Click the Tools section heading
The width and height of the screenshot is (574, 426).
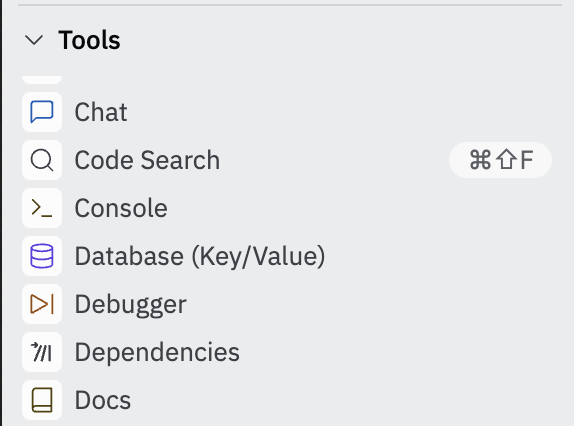(x=89, y=40)
